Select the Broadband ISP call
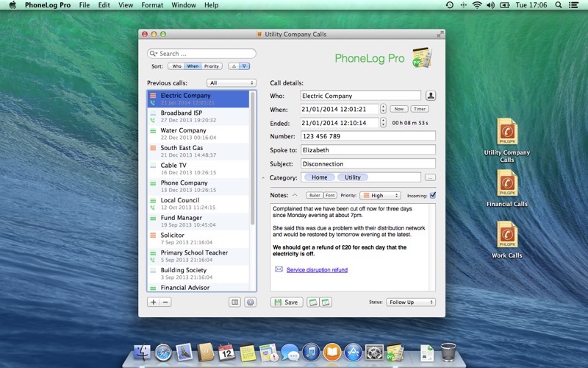 pyautogui.click(x=198, y=116)
